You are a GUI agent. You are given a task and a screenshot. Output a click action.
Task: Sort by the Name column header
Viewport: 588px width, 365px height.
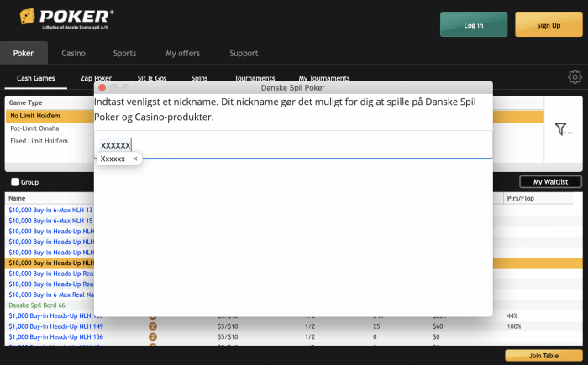17,198
